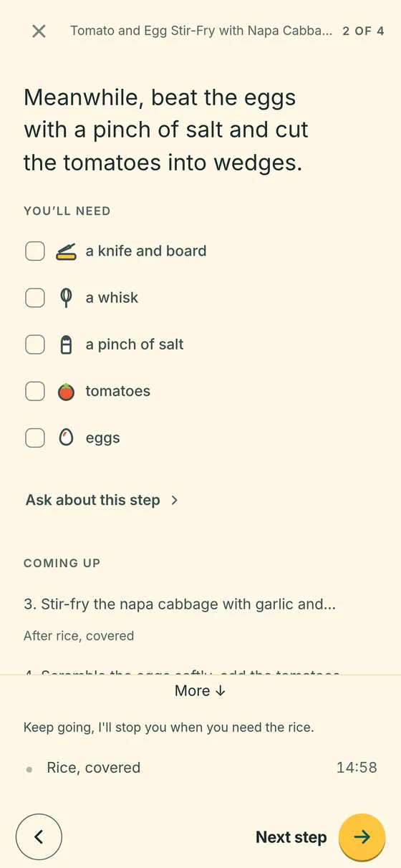Check the tomatoes checkbox
This screenshot has width=401, height=868.
[35, 392]
